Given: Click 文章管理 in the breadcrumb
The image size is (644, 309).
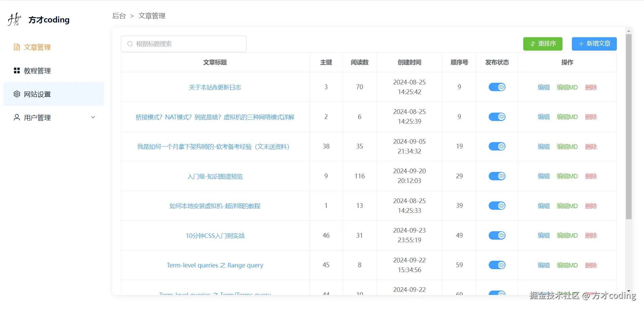Looking at the screenshot, I should click(x=152, y=16).
